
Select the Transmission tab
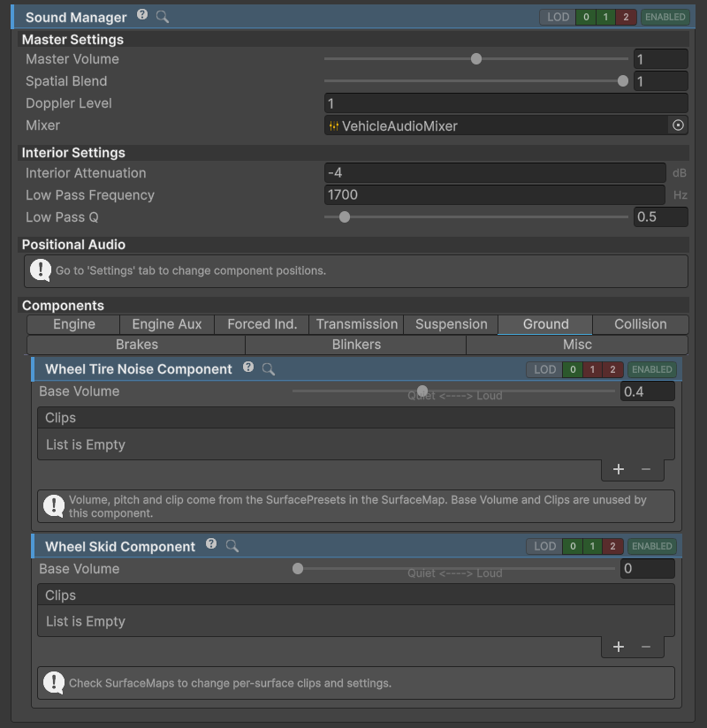[357, 324]
